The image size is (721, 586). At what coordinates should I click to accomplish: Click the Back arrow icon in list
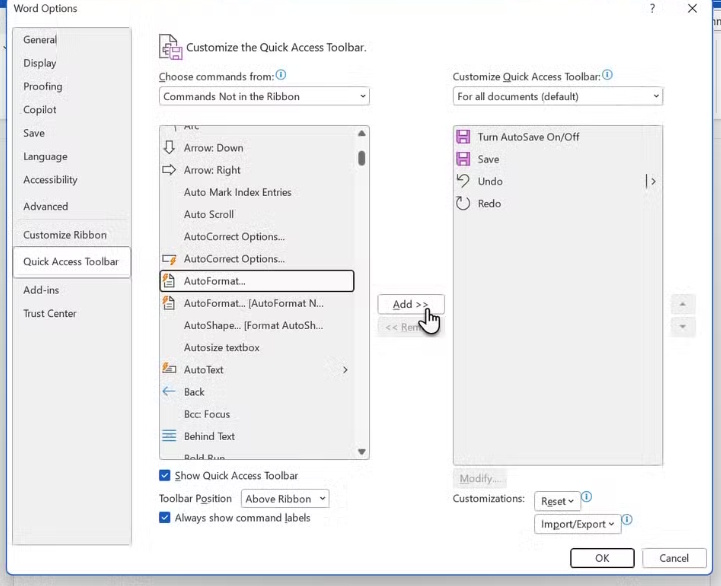click(169, 391)
